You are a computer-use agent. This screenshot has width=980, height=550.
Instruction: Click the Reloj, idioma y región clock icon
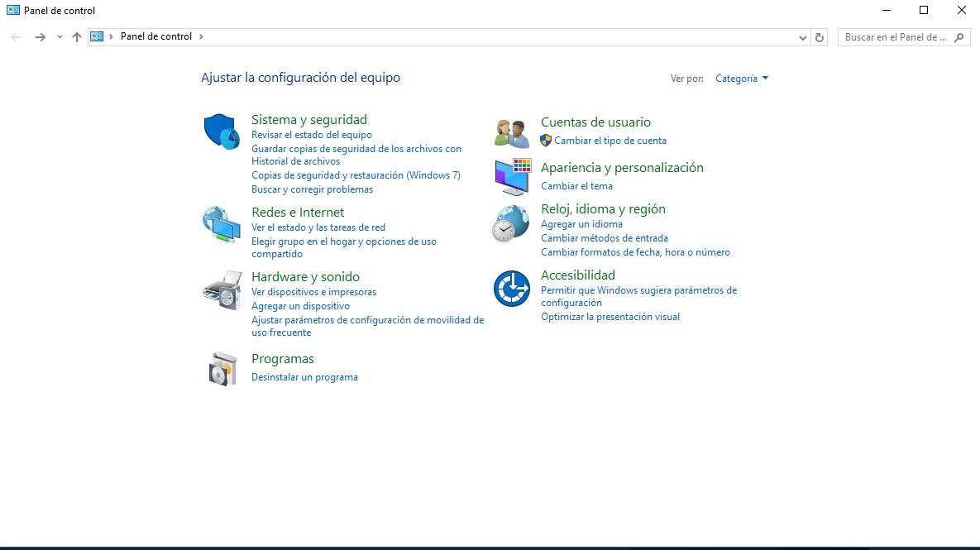pos(510,224)
